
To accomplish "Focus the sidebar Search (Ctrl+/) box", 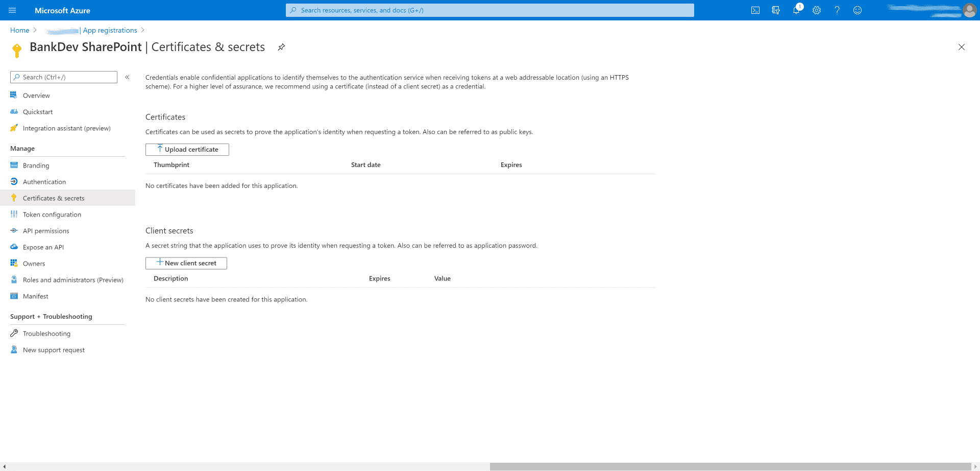I will click(x=64, y=77).
